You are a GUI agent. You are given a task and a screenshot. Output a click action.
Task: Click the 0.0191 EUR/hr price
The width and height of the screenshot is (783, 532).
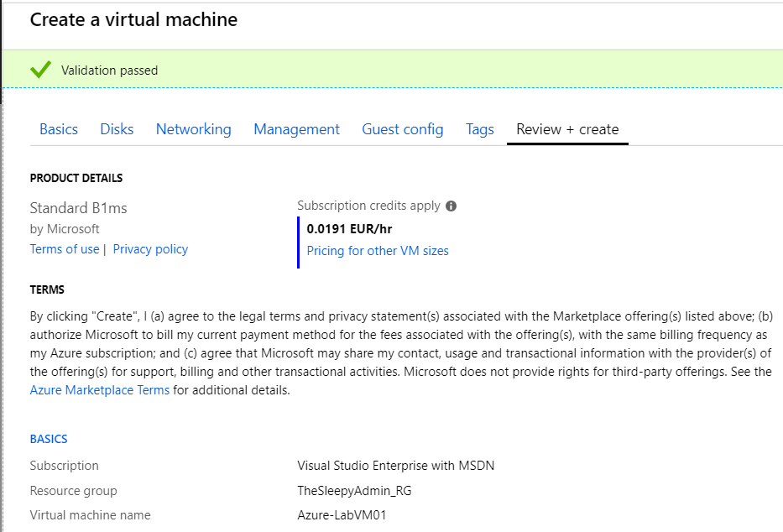point(348,228)
